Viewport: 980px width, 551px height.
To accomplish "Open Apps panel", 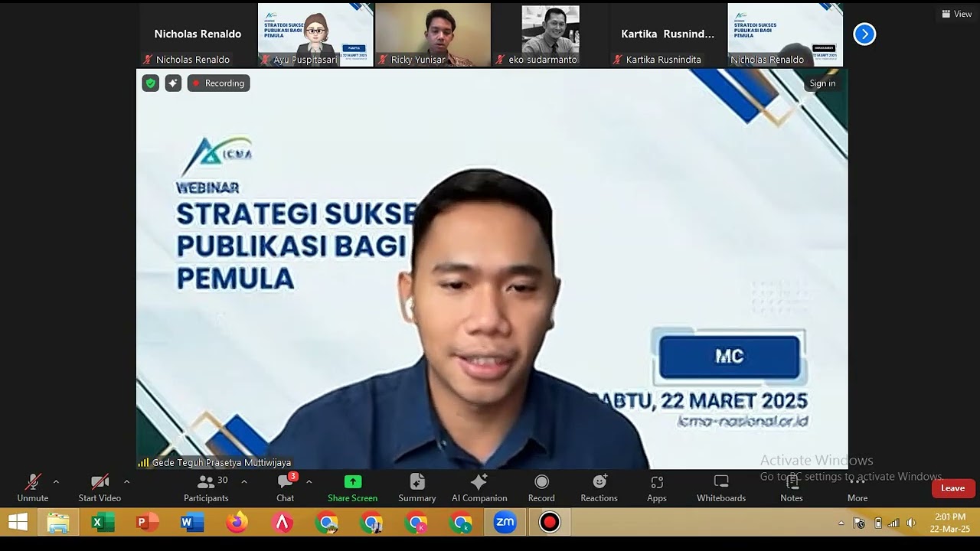I will click(657, 488).
